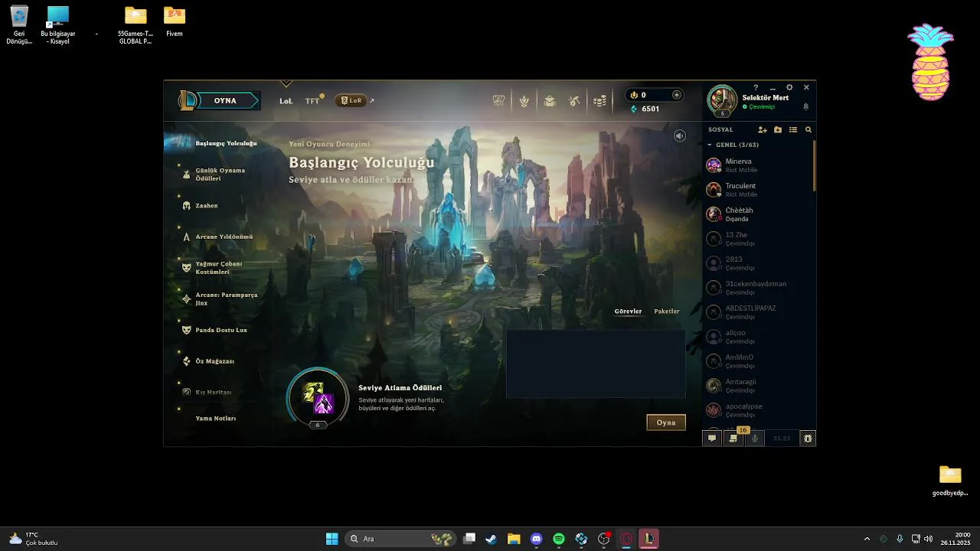The width and height of the screenshot is (980, 551).
Task: Open the Collection backpack icon
Action: [549, 101]
